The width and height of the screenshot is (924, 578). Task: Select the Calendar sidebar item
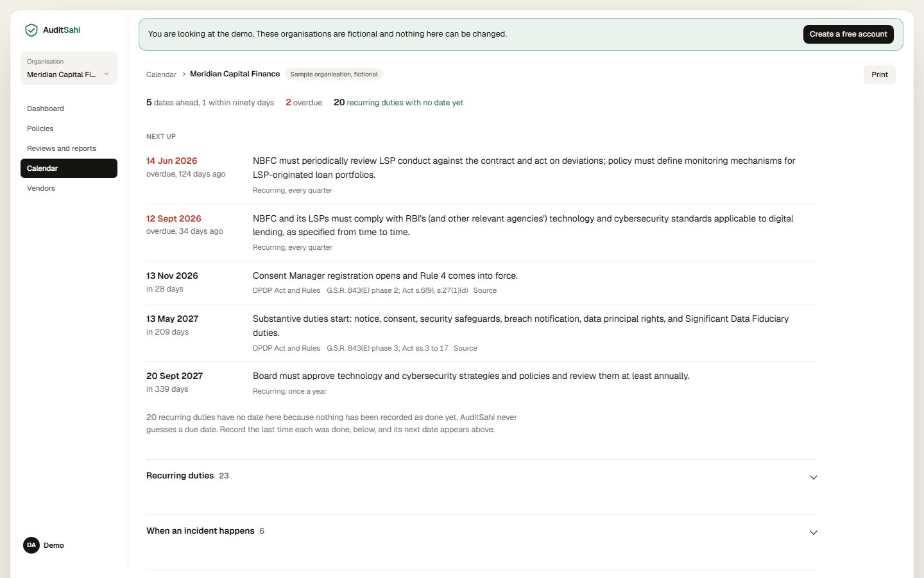[69, 168]
